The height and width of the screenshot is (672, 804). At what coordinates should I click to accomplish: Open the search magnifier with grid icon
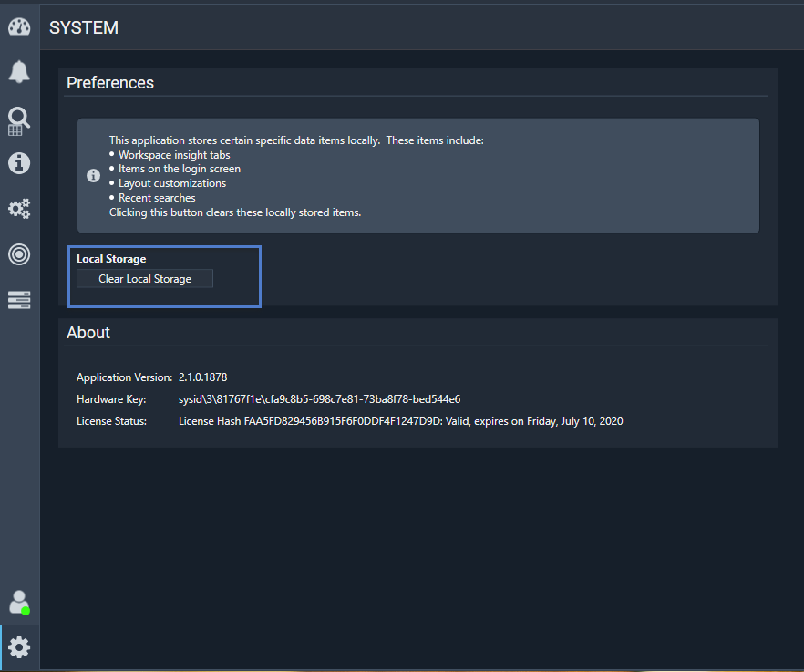point(19,119)
